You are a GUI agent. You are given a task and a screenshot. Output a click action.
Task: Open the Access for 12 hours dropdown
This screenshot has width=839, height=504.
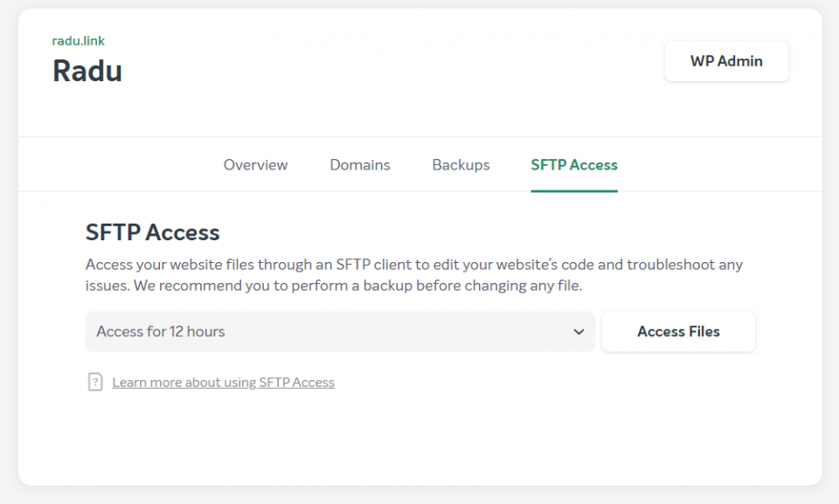coord(340,332)
